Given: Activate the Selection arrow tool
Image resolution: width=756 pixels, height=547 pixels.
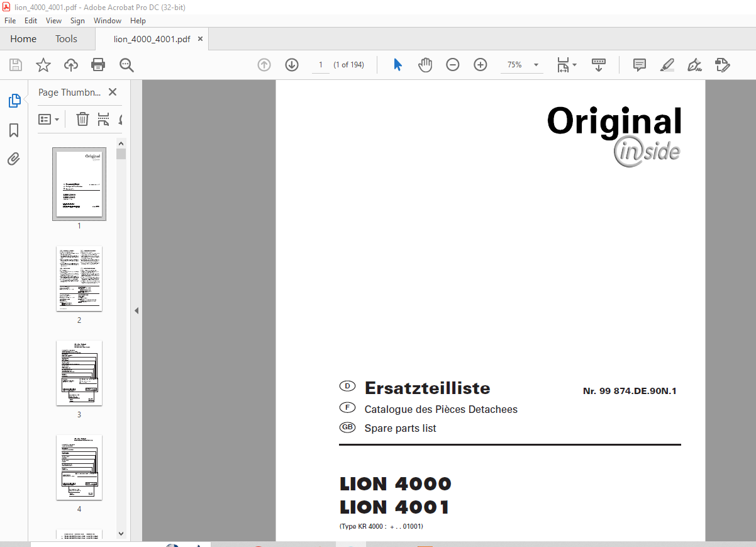Looking at the screenshot, I should (397, 65).
